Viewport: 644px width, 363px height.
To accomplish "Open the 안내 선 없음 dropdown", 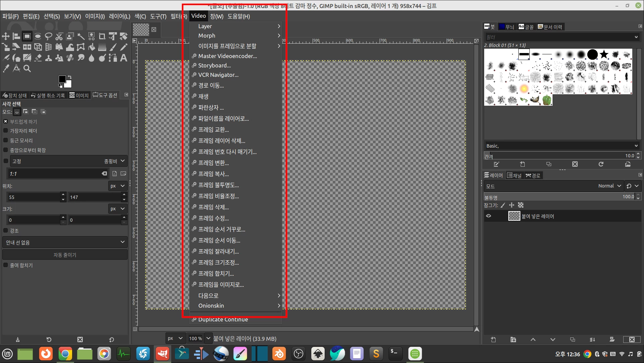I will click(65, 242).
